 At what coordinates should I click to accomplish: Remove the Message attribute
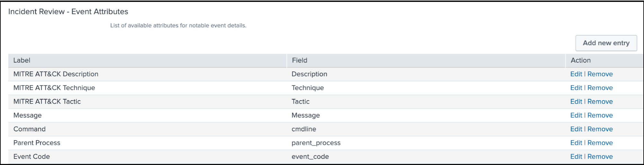tap(600, 116)
